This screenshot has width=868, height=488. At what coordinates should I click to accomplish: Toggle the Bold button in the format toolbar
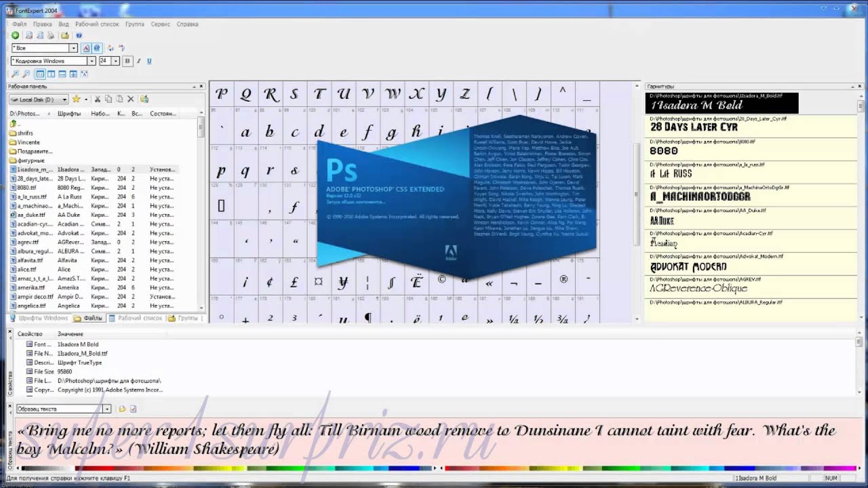127,61
